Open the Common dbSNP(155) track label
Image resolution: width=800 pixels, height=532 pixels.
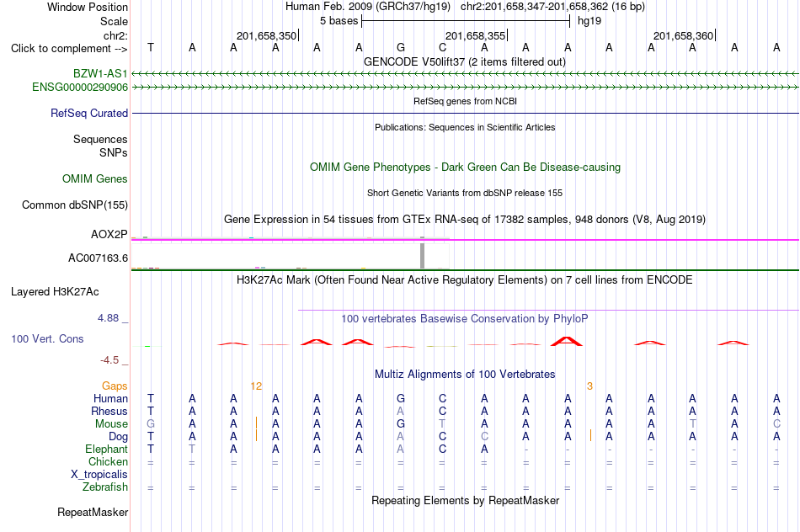click(x=74, y=205)
